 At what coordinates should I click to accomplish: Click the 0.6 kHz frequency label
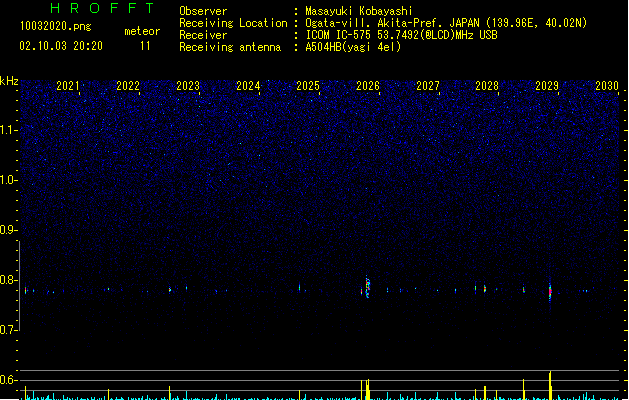click(x=9, y=380)
